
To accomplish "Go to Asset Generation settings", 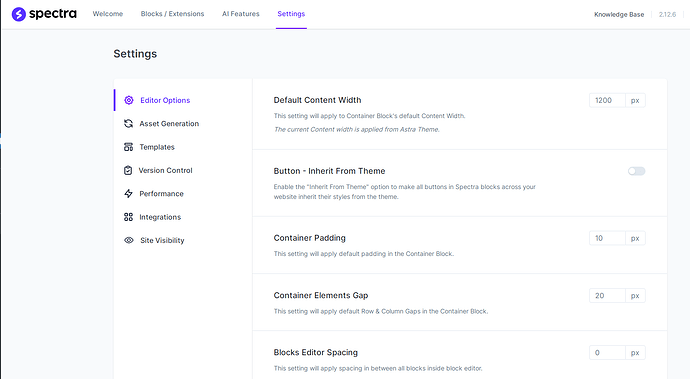I will (169, 124).
